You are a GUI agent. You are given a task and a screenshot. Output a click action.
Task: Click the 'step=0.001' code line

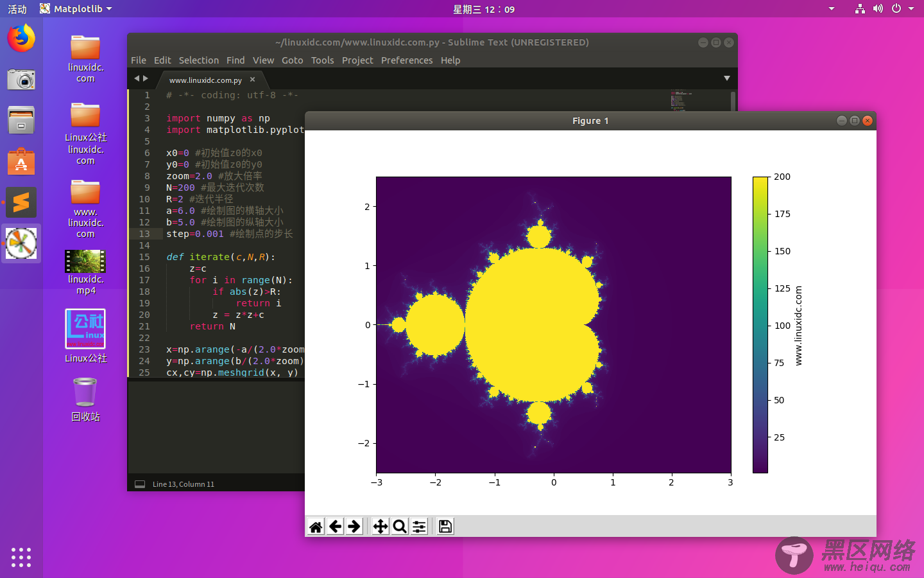tap(230, 234)
